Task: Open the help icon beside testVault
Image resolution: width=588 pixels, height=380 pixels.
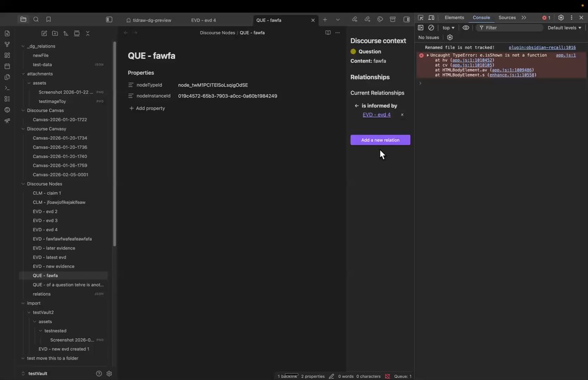Action: (99, 374)
